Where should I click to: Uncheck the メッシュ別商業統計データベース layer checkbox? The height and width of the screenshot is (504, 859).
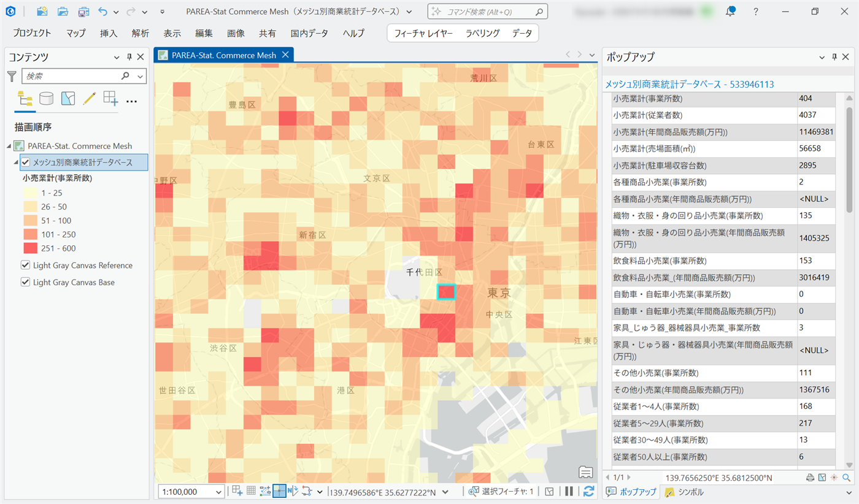26,162
